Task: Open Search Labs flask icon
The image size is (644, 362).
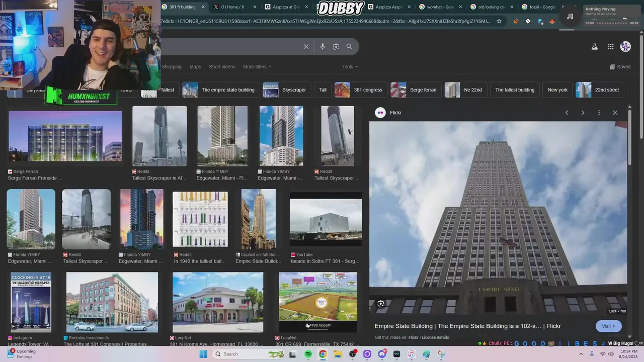Action: point(594,47)
